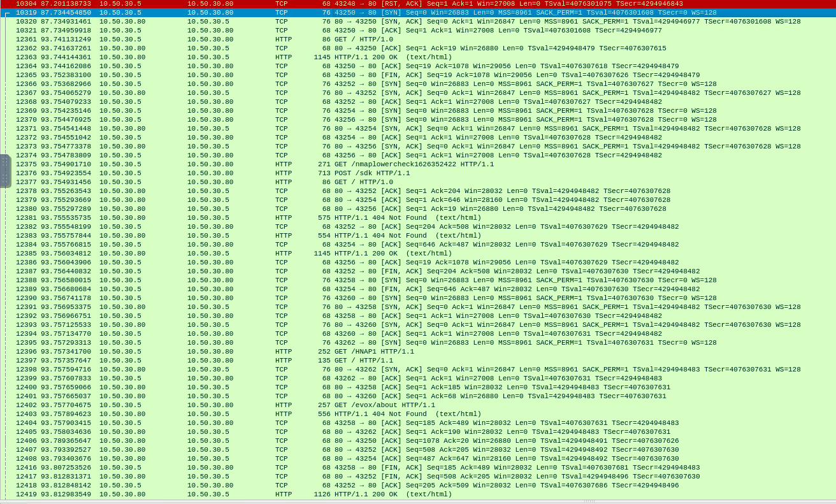The image size is (836, 504).
Task: Click packet 12385 HTTP 200 OK length 1145
Action: (382, 254)
